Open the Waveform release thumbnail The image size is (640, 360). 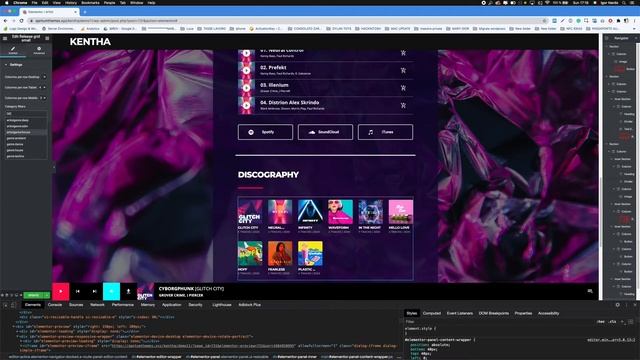(x=340, y=212)
